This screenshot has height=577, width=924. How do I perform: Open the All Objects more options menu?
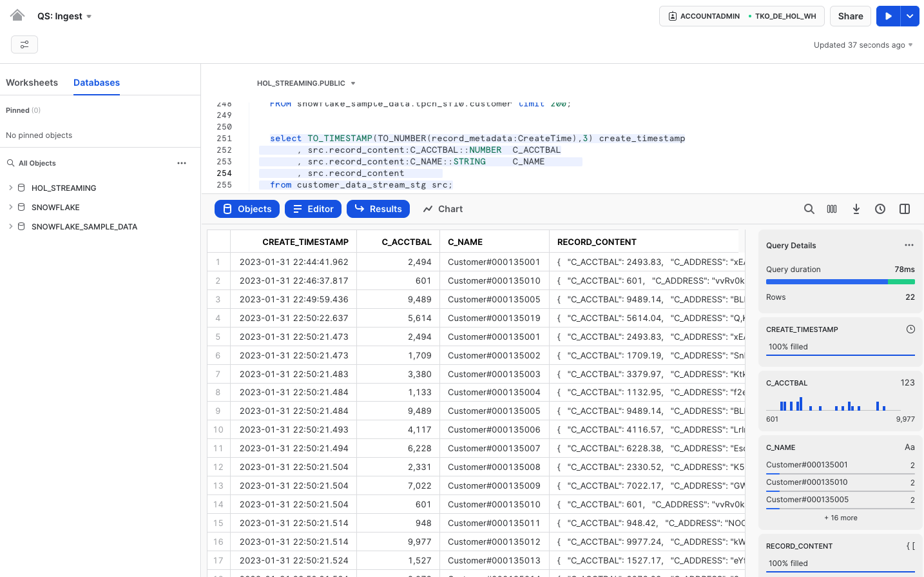pyautogui.click(x=182, y=163)
